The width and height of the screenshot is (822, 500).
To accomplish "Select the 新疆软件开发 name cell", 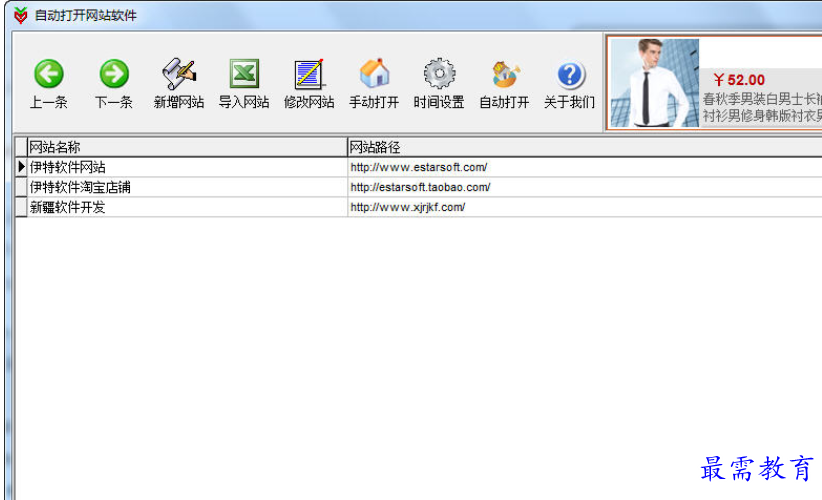I will 187,207.
